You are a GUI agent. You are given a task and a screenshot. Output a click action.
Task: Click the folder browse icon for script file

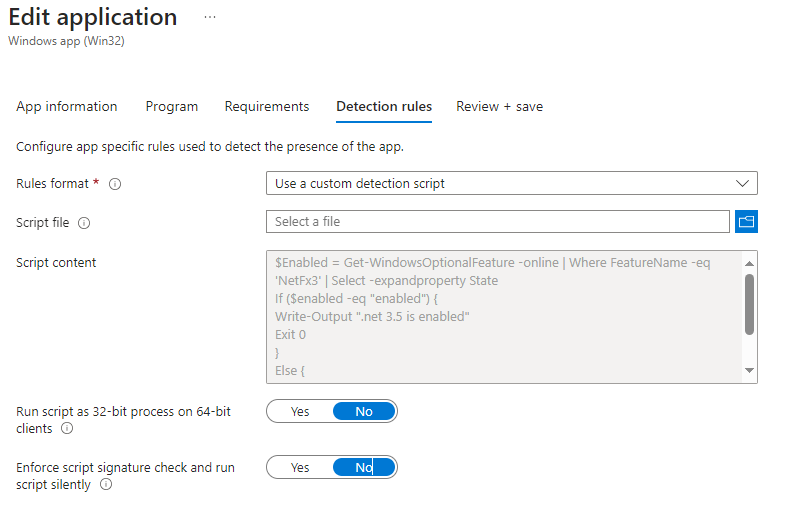pyautogui.click(x=746, y=222)
